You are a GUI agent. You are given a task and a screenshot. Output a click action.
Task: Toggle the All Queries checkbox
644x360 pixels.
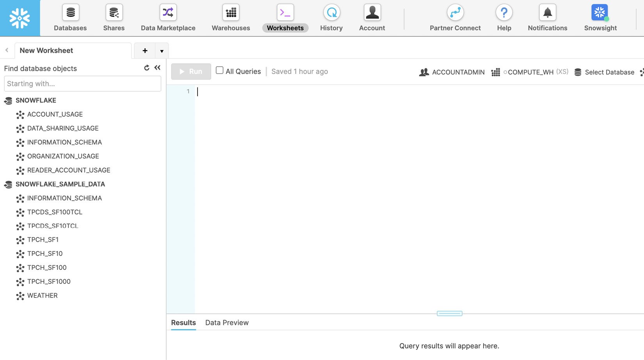click(x=220, y=70)
